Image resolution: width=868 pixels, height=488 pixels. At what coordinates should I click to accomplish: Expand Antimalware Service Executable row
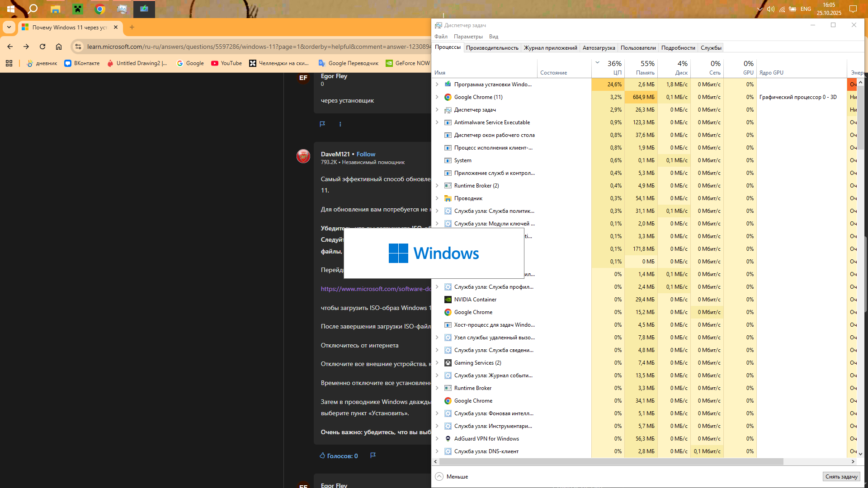(x=437, y=122)
